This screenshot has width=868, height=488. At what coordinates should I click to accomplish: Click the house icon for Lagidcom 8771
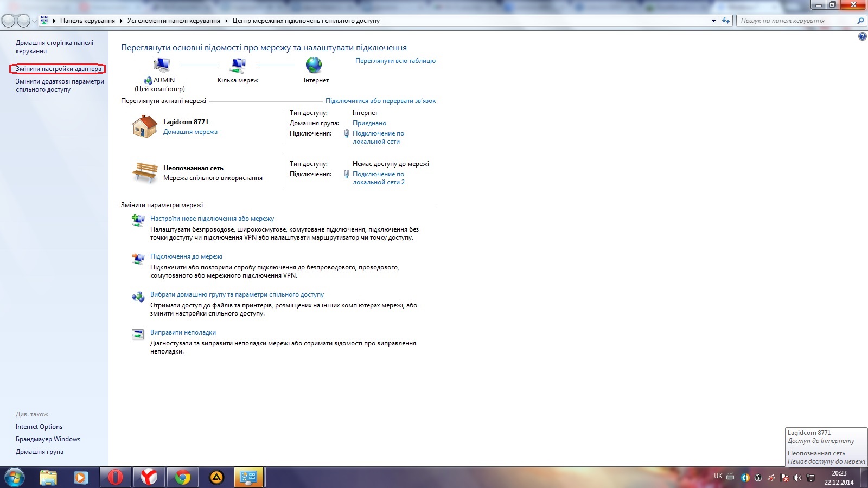[144, 126]
